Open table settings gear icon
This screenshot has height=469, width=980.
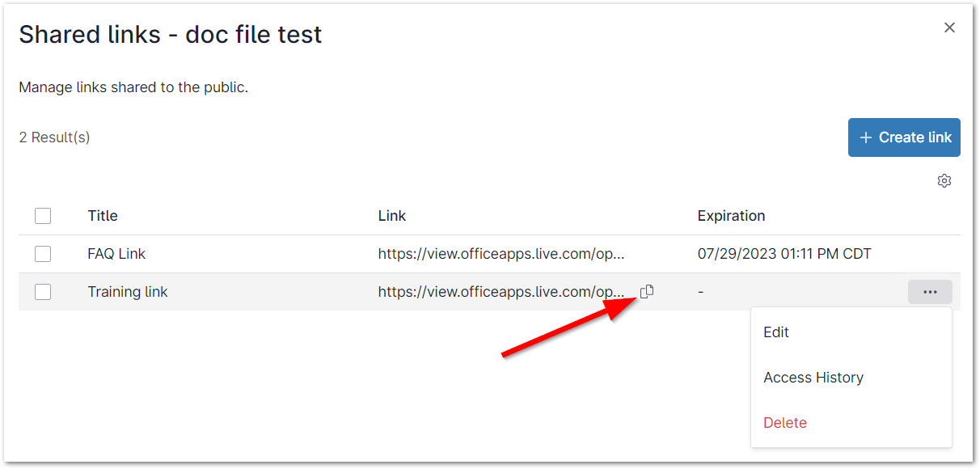click(944, 180)
